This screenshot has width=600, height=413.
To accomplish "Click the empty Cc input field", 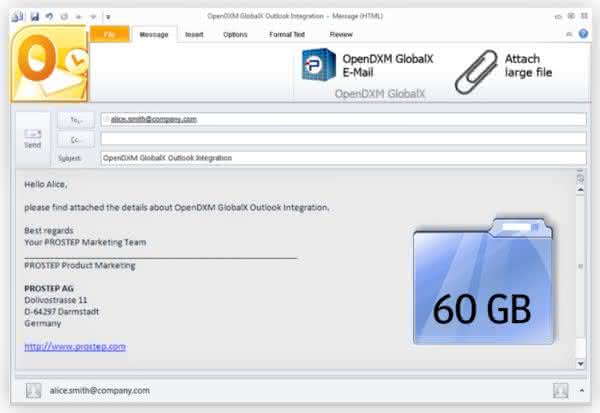I will point(343,139).
